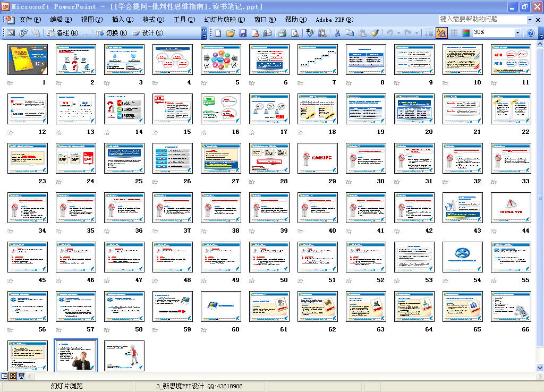Select the slide thumbnail with man in suit

pyautogui.click(x=76, y=355)
